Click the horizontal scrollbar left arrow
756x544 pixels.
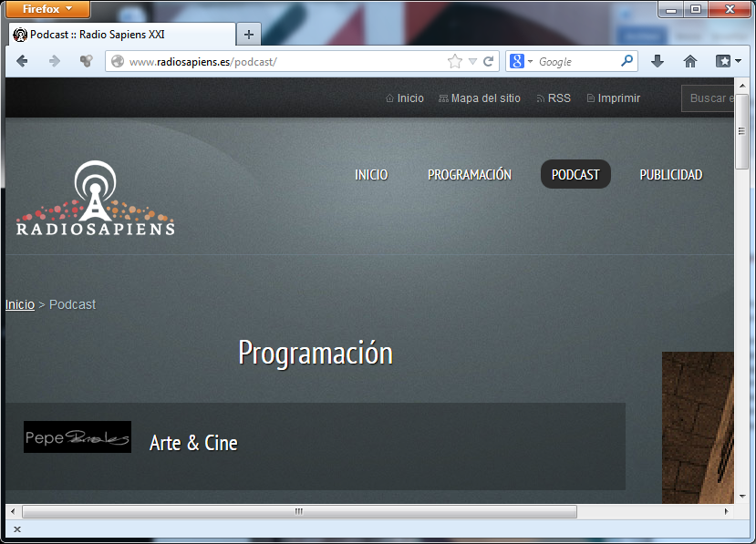(x=13, y=511)
